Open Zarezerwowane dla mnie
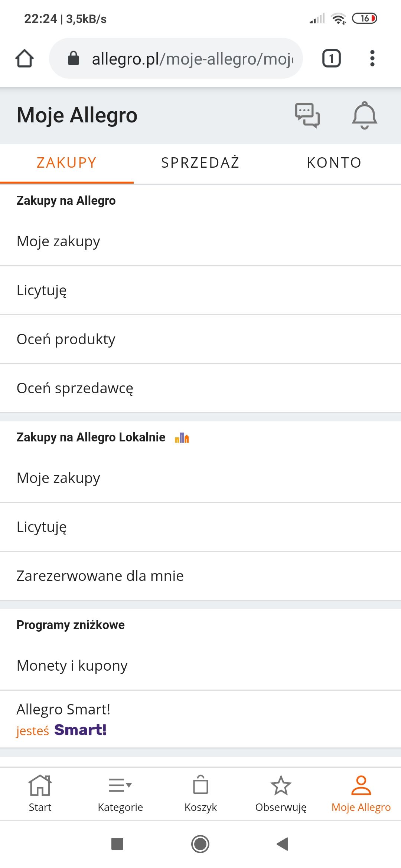Screen dimensions: 401x868 point(100,576)
